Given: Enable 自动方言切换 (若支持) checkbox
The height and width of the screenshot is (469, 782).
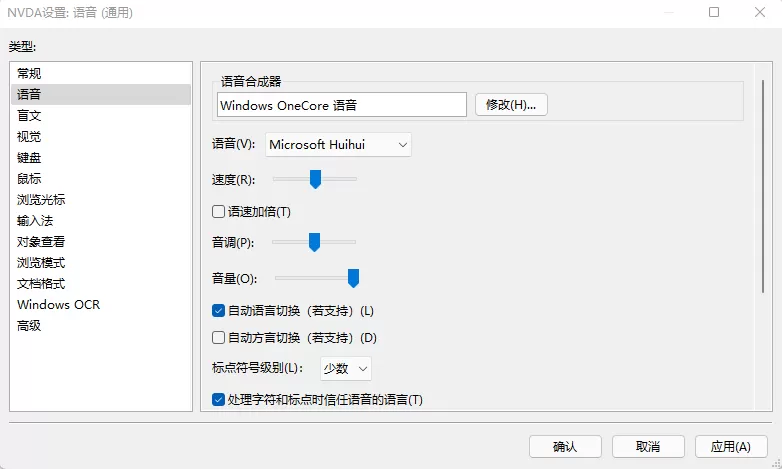Looking at the screenshot, I should coord(219,338).
